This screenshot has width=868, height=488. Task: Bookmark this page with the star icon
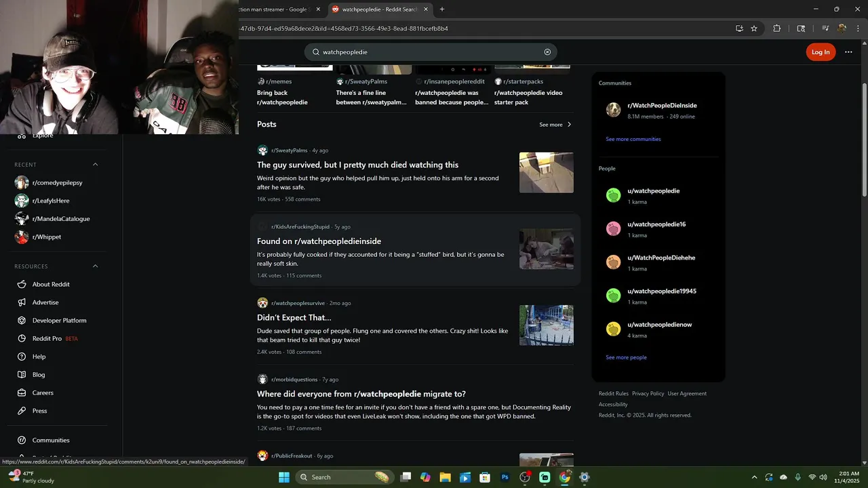coord(754,28)
